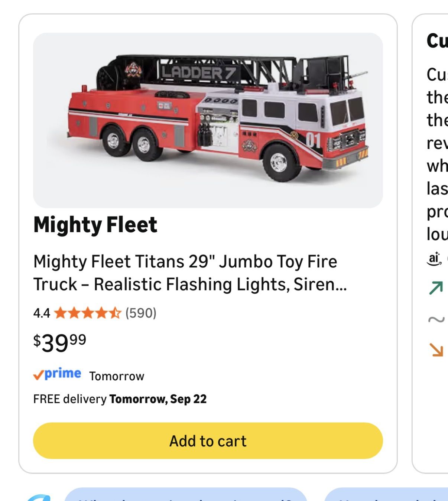Click FREE delivery Tomorrow, Sep 22 text

click(120, 399)
